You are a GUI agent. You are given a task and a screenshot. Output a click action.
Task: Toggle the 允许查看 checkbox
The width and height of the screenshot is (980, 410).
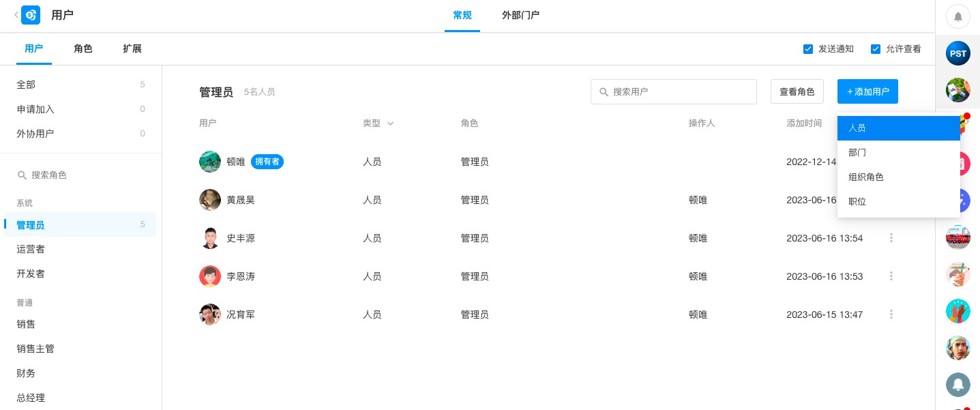pos(876,49)
